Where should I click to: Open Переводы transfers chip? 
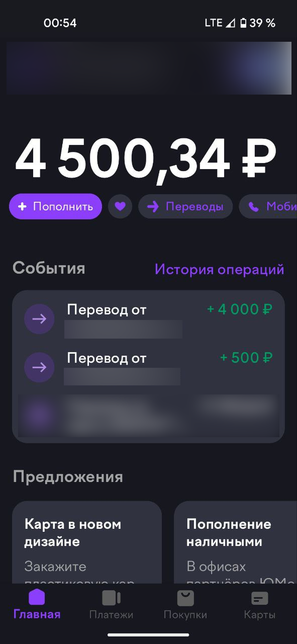coord(185,206)
